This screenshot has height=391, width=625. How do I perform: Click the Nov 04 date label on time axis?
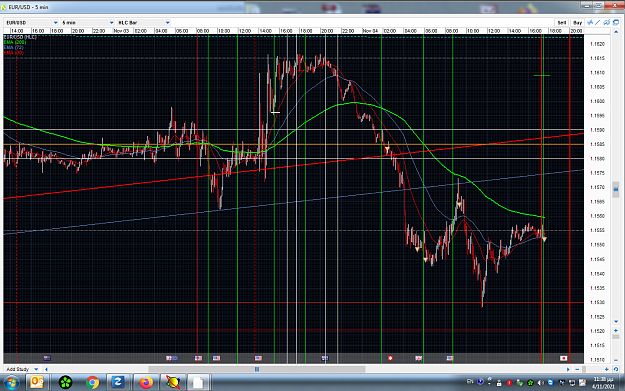coord(370,31)
